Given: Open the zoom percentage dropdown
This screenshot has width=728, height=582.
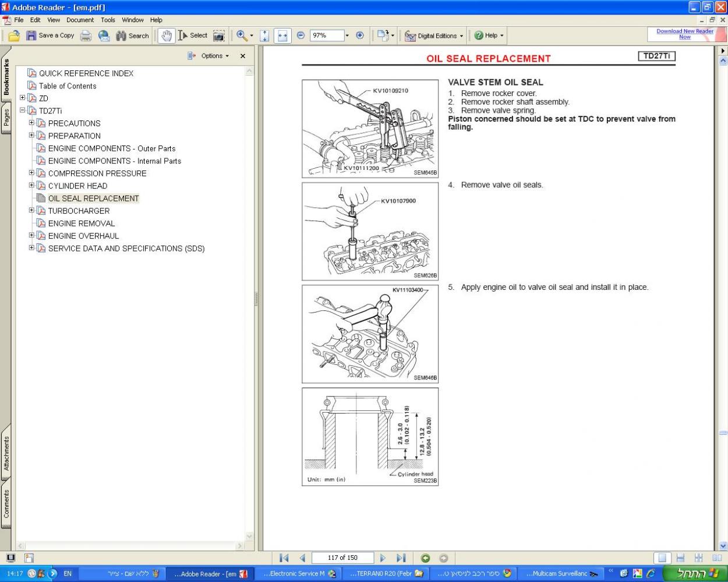Looking at the screenshot, I should click(347, 36).
